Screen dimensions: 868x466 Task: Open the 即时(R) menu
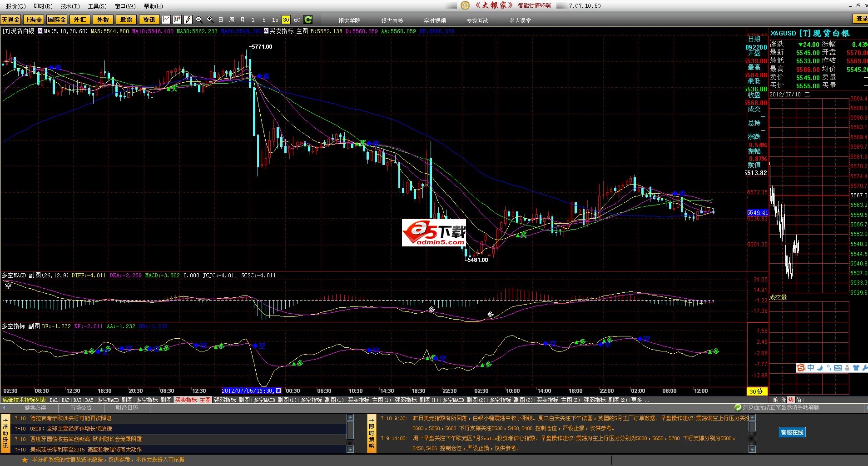(x=43, y=6)
